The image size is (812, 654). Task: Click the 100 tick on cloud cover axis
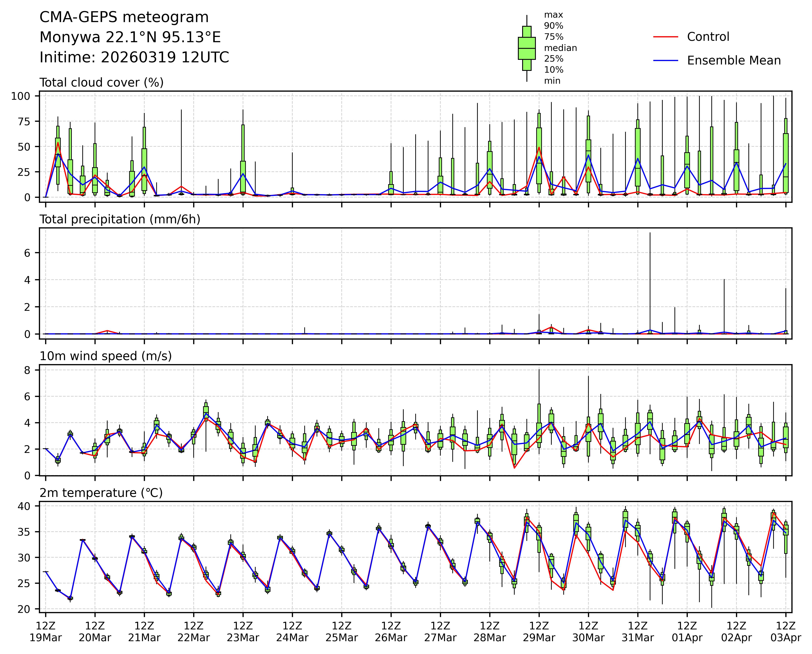(20, 96)
